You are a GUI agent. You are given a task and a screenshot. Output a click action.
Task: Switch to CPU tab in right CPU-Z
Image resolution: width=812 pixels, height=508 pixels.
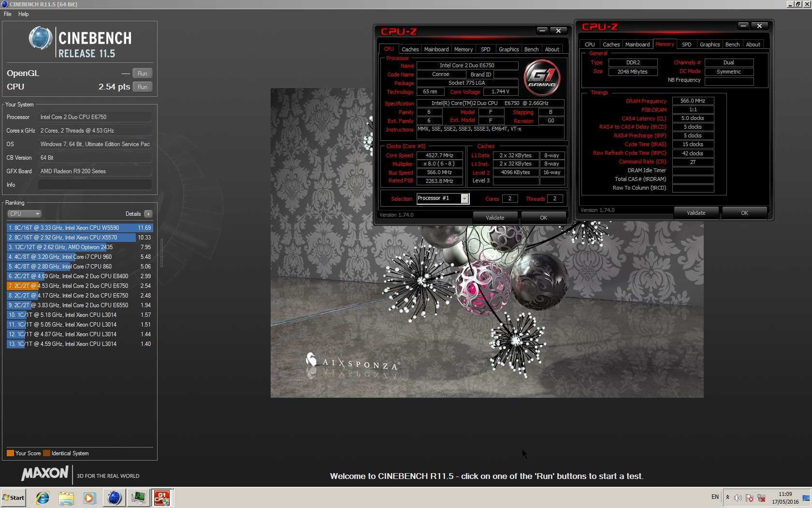[590, 45]
